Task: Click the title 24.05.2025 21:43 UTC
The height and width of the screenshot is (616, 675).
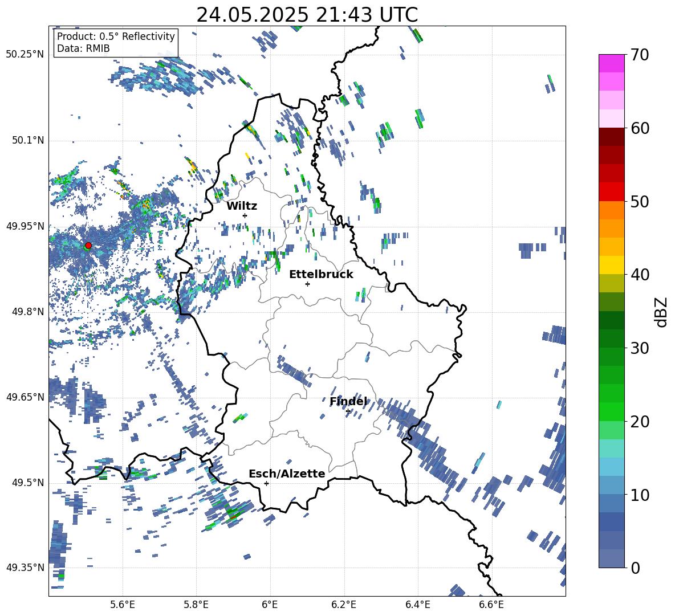Action: [x=307, y=15]
